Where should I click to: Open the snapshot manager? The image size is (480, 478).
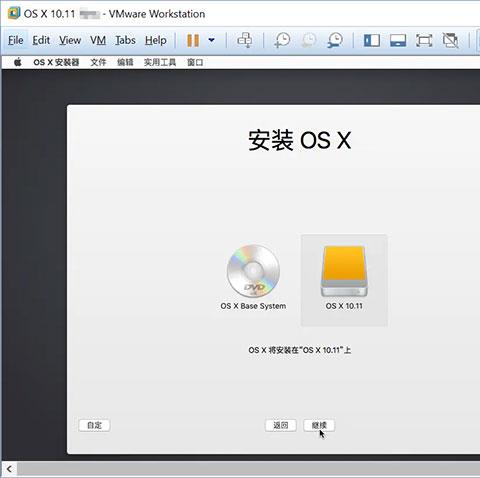click(x=335, y=40)
